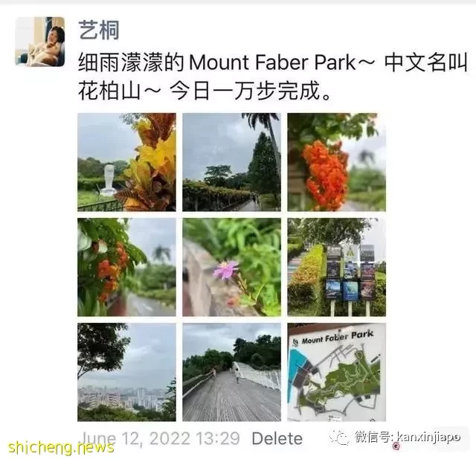Image resolution: width=476 pixels, height=459 pixels.
Task: Click the June 12, 2022 timestamp
Action: click(x=160, y=439)
